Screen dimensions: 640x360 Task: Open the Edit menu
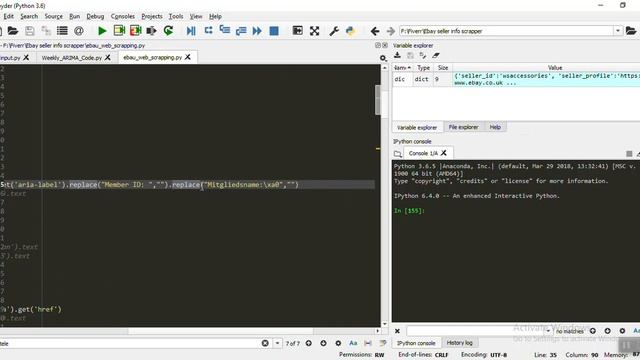click(x=9, y=16)
